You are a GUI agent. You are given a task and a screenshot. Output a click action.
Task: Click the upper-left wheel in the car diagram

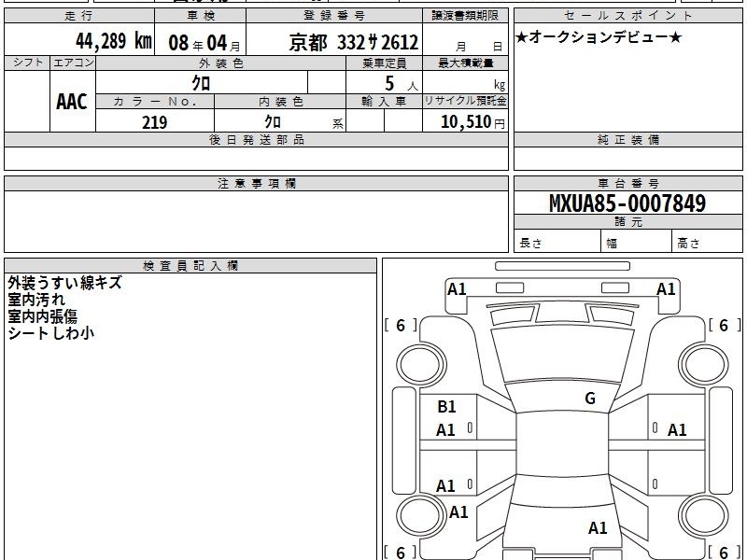click(x=421, y=365)
